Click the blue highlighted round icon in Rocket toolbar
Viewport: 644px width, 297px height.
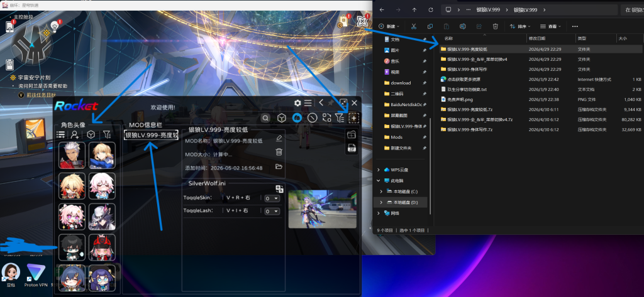297,118
